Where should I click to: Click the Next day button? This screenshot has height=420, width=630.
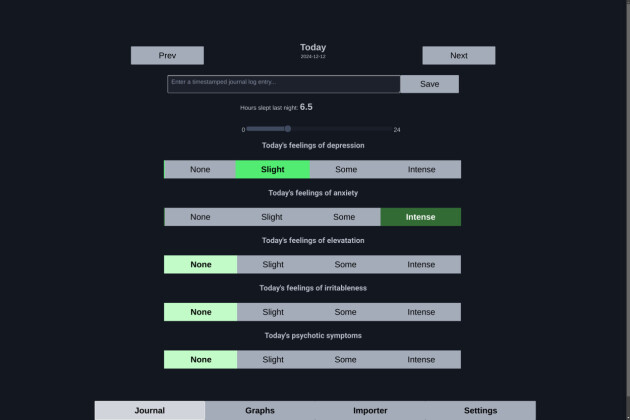(x=458, y=55)
